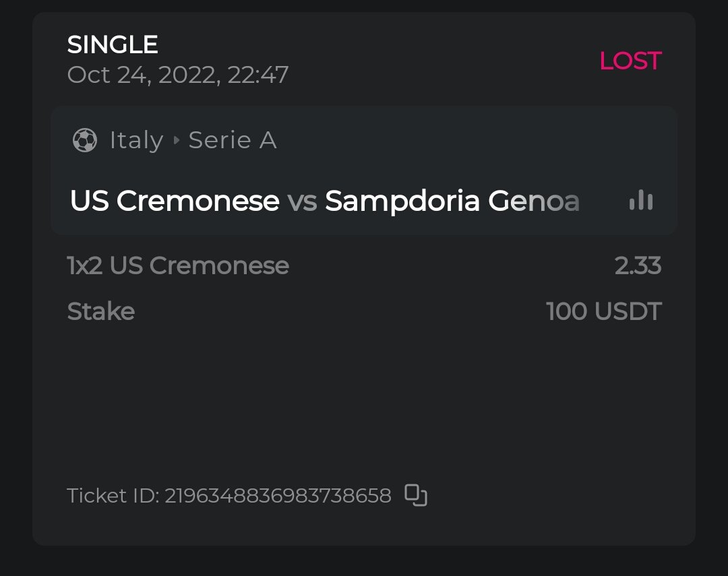This screenshot has width=728, height=576.
Task: Click the 'vs' text between teams
Action: pos(302,201)
